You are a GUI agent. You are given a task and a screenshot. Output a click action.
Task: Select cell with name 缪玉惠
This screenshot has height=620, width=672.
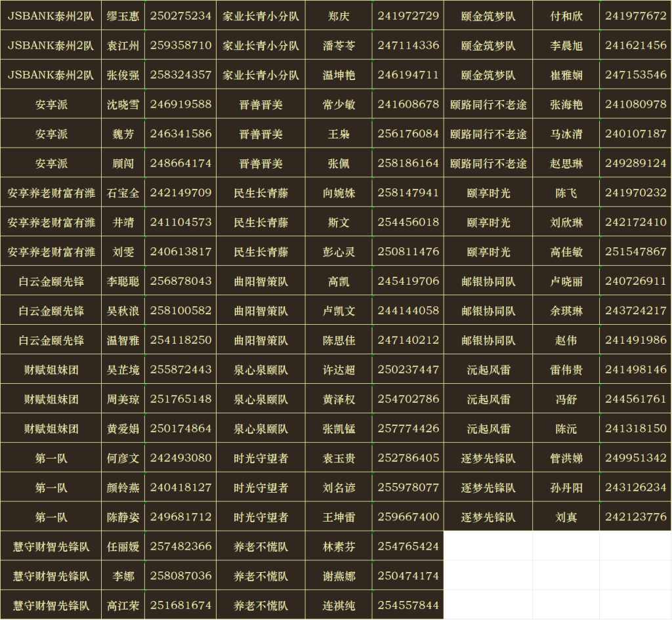(123, 16)
